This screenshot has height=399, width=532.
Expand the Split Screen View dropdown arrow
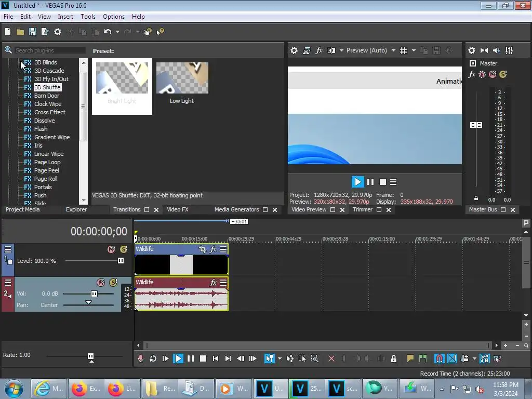(x=341, y=50)
